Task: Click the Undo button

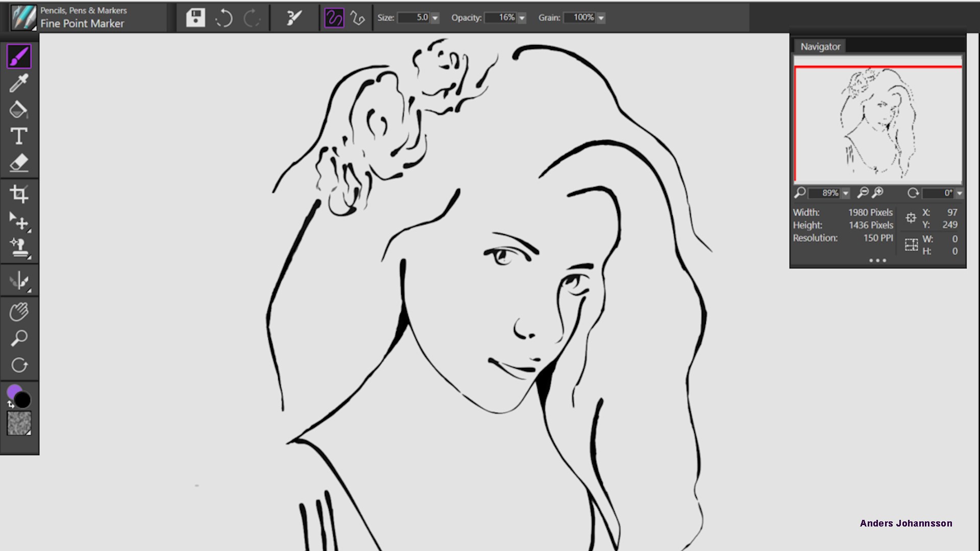Action: click(x=224, y=18)
